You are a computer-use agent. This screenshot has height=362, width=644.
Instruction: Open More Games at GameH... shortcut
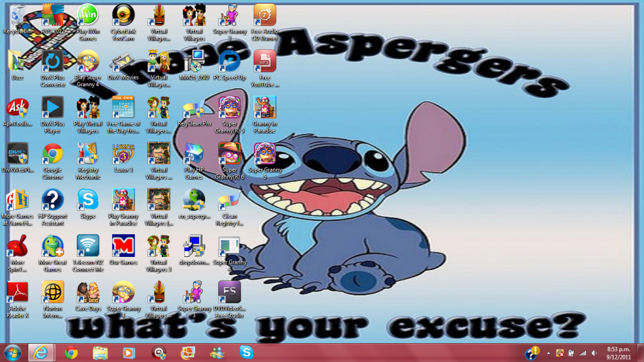point(17,208)
